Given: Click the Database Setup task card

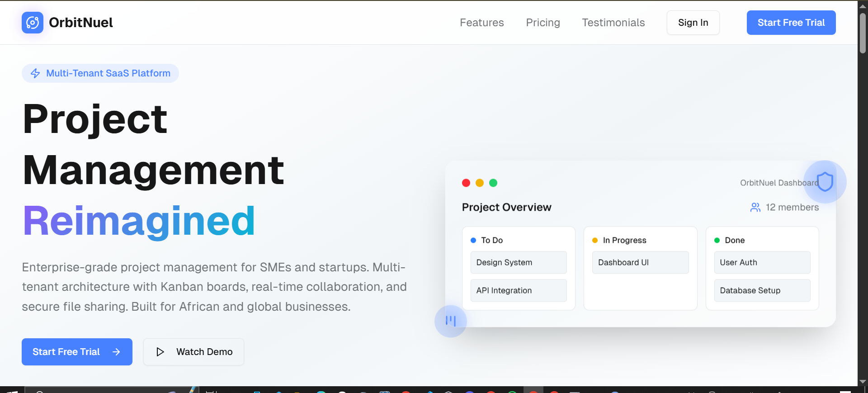Looking at the screenshot, I should 762,290.
